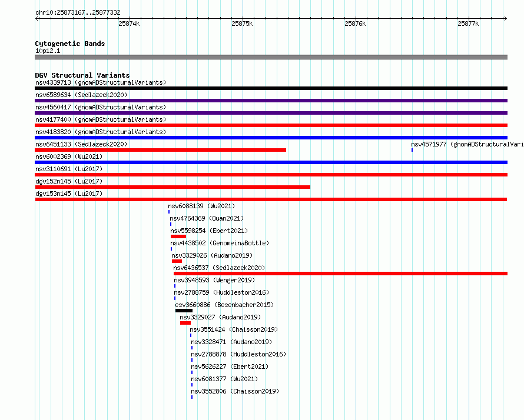Click the right arrow of the ruler

pyautogui.click(x=505, y=19)
